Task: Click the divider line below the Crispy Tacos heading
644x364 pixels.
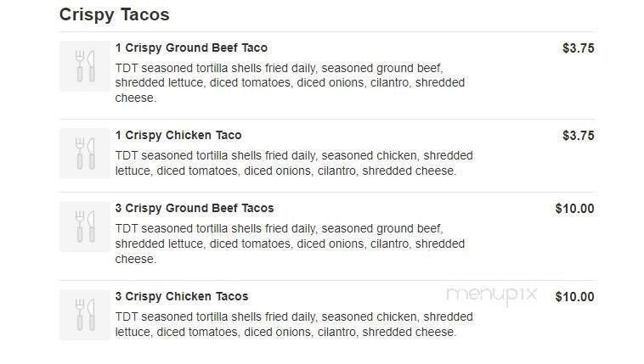Action: click(327, 32)
